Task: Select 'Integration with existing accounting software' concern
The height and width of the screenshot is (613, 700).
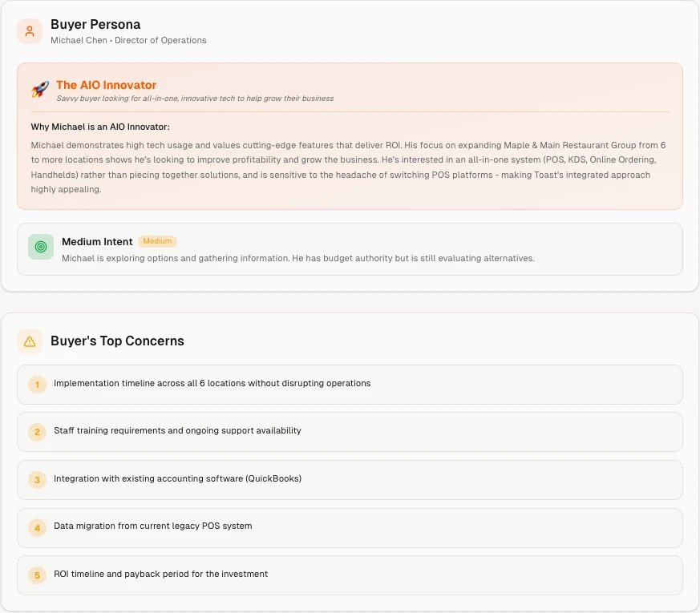Action: 350,480
